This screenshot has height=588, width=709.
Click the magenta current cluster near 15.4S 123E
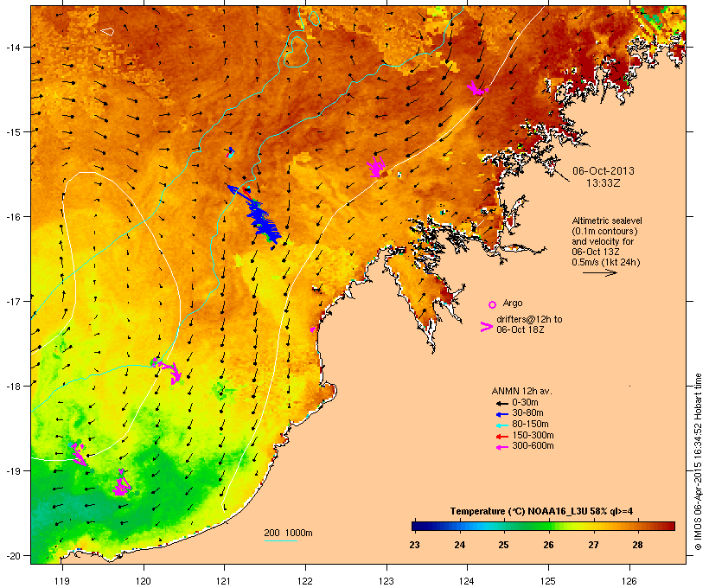point(376,166)
